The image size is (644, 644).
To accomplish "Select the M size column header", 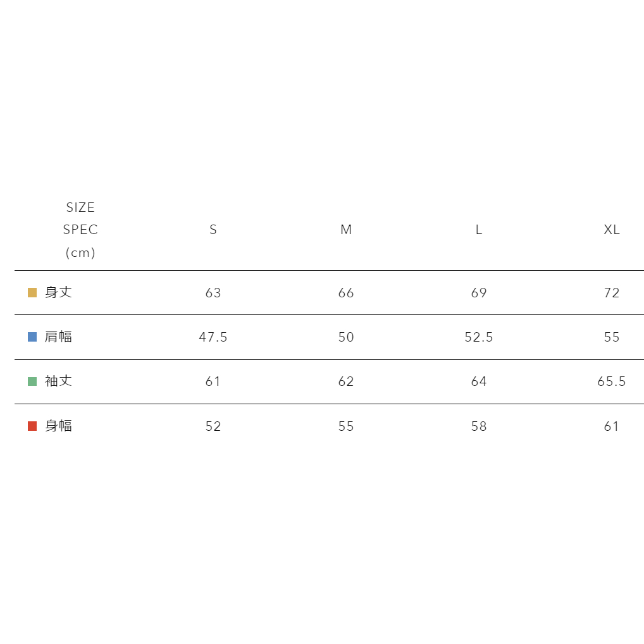I will [x=346, y=230].
